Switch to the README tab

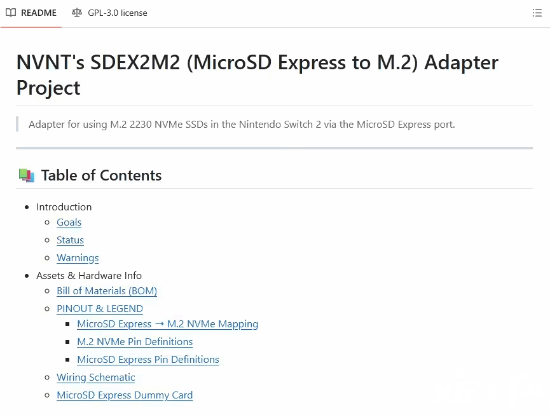tap(31, 13)
